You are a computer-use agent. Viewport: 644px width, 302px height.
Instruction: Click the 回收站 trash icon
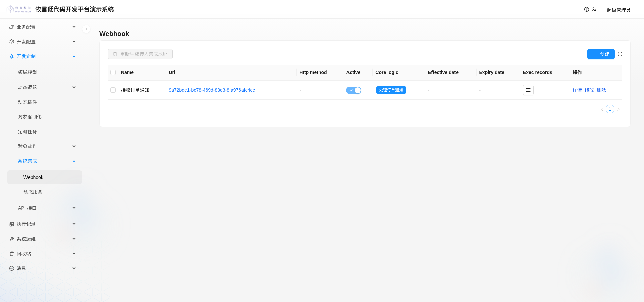[12, 254]
